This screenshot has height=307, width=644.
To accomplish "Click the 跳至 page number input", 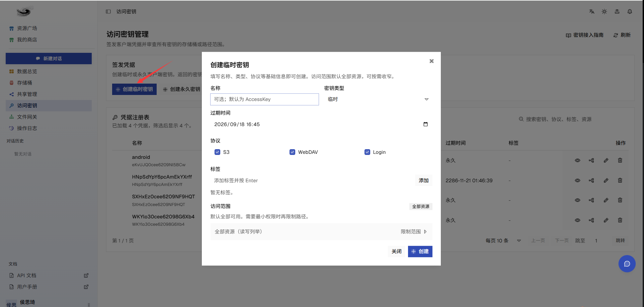I will (x=599, y=240).
